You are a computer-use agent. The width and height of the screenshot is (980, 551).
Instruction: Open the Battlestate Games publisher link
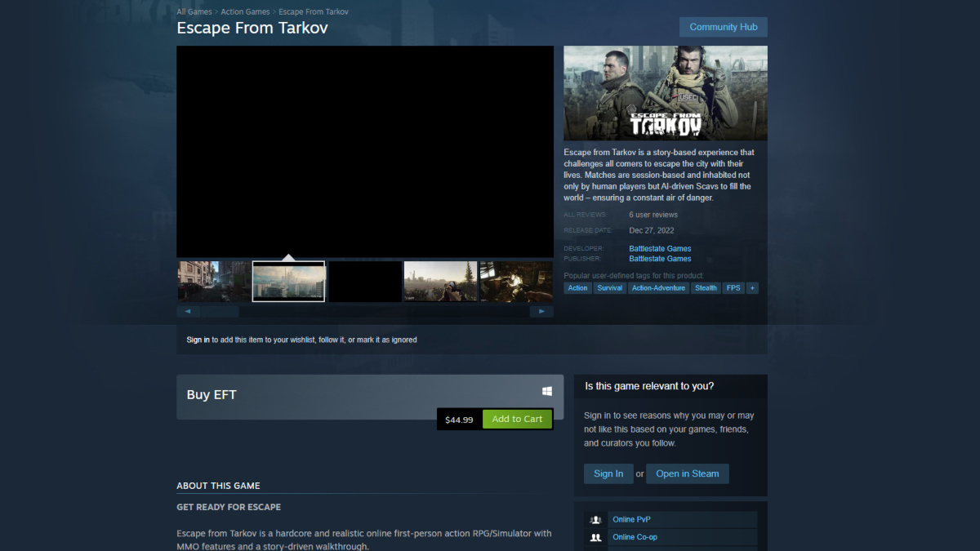click(660, 259)
